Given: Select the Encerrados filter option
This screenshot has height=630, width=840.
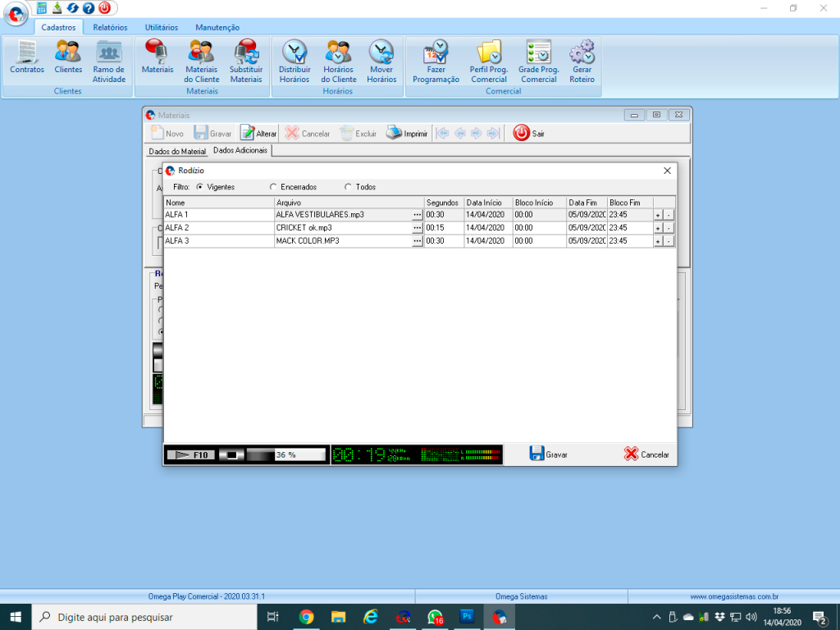Looking at the screenshot, I should (x=273, y=187).
